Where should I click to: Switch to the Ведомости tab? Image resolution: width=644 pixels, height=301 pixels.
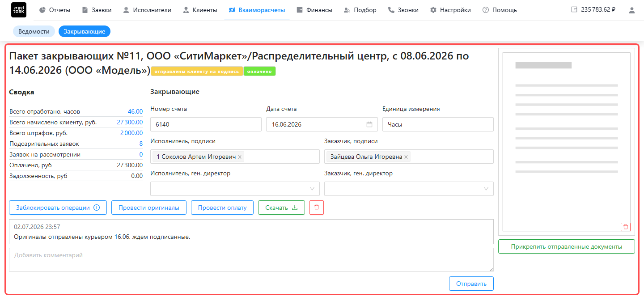tap(34, 31)
